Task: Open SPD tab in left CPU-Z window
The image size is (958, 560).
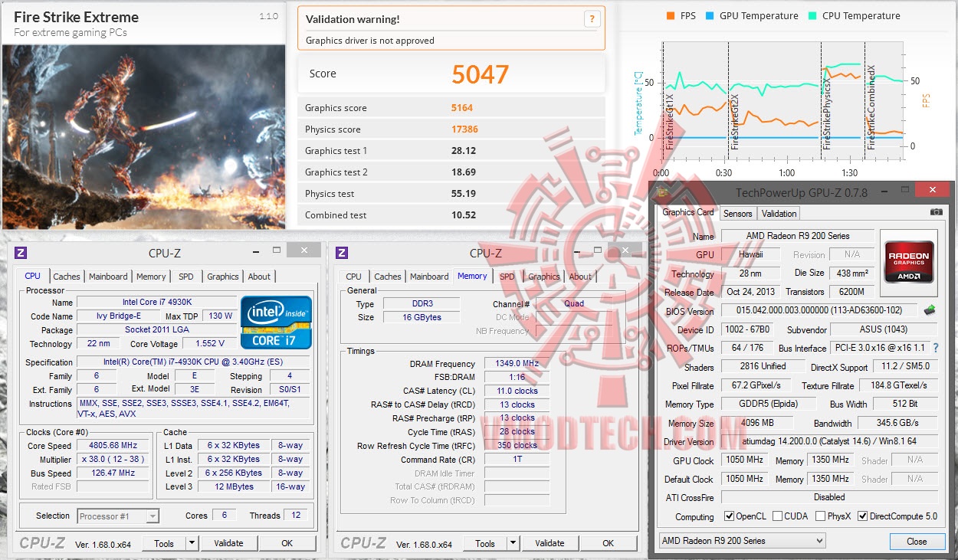Action: [x=186, y=277]
